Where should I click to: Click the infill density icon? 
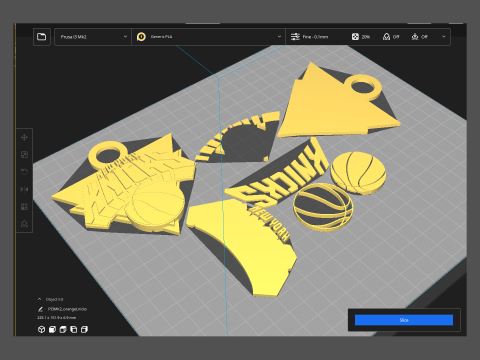pos(355,37)
